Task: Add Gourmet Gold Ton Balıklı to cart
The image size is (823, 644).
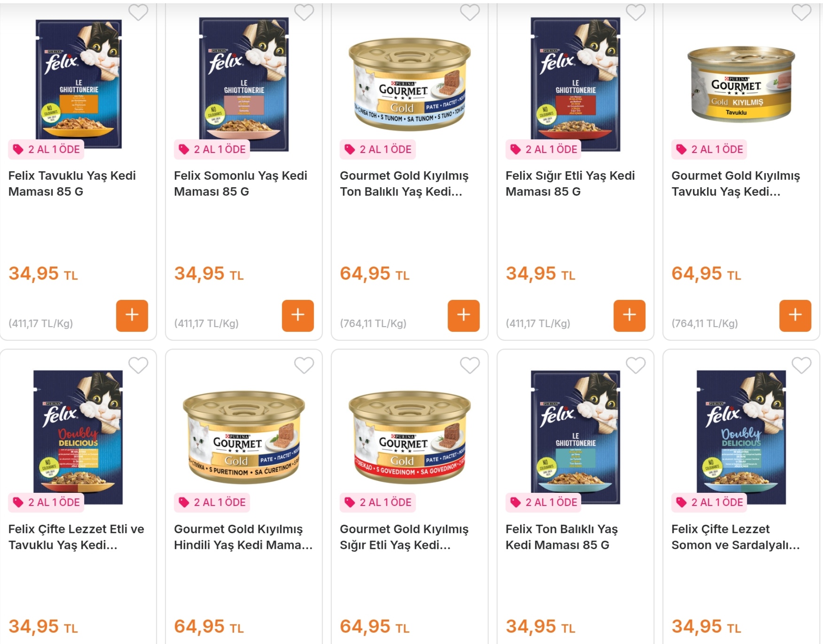Action: click(464, 315)
